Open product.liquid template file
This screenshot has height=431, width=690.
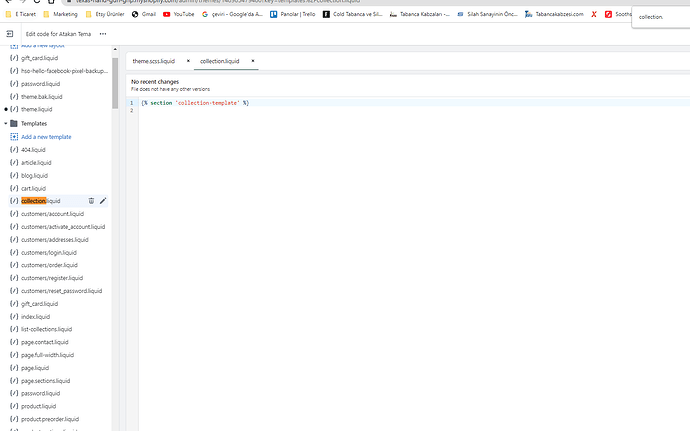[x=38, y=406]
